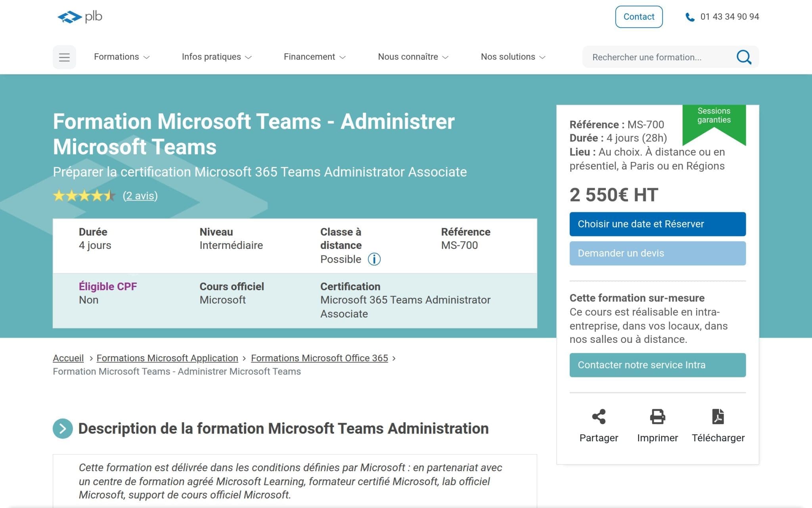Open the Financement dropdown

pyautogui.click(x=315, y=57)
